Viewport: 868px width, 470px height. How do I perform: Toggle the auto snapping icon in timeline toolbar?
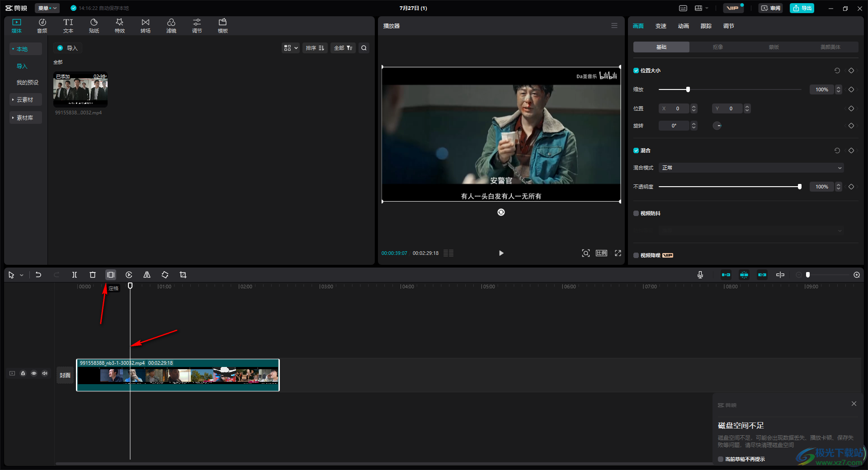(x=744, y=275)
